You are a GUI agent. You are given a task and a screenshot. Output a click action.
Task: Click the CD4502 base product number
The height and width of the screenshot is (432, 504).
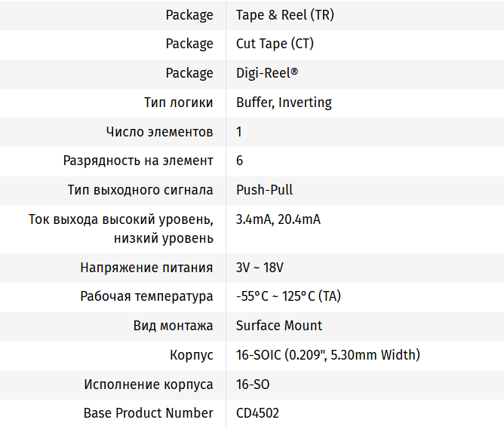(x=257, y=413)
